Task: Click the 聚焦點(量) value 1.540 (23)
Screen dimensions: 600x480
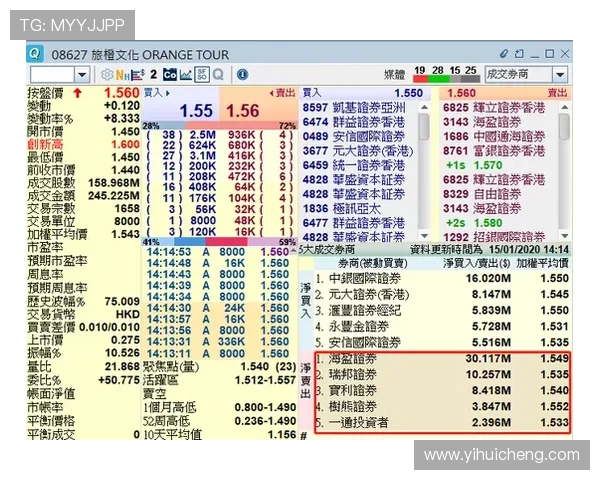Action: (x=268, y=367)
